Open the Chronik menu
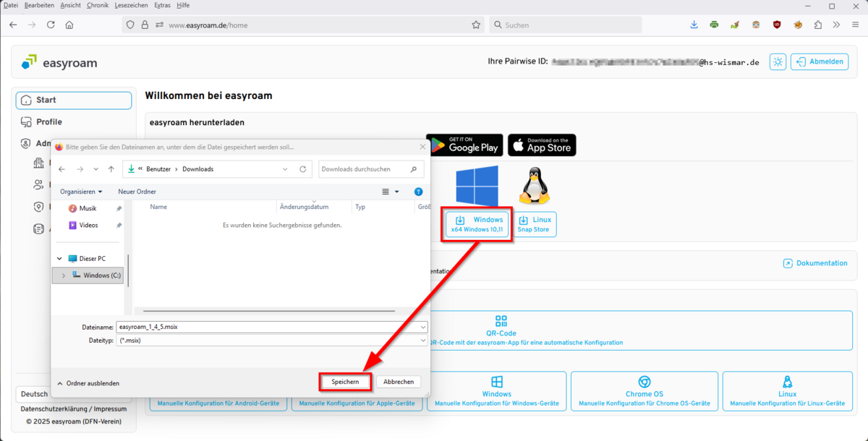 pos(98,5)
